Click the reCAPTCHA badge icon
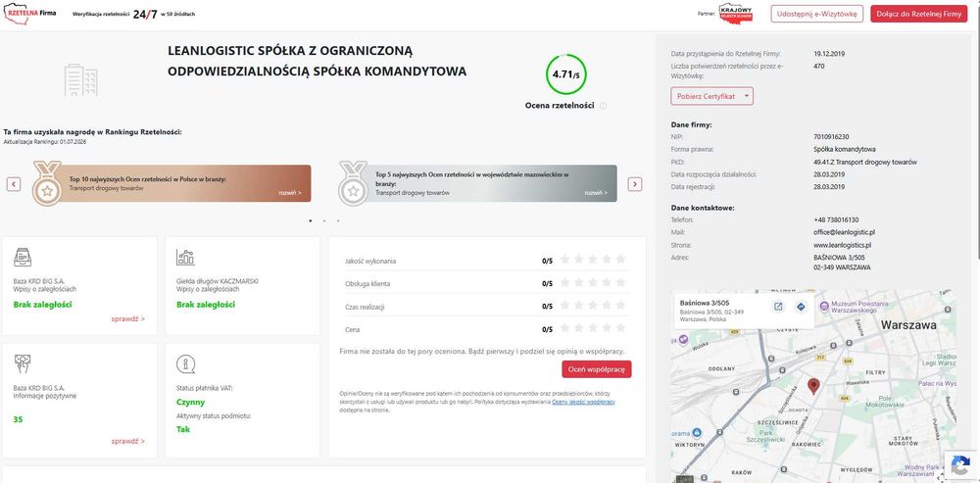The width and height of the screenshot is (980, 483). (x=960, y=465)
